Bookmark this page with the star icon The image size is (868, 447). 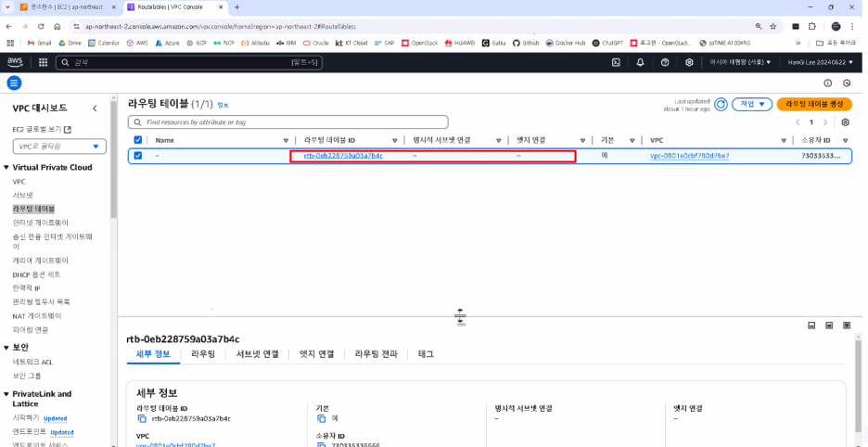pyautogui.click(x=773, y=26)
